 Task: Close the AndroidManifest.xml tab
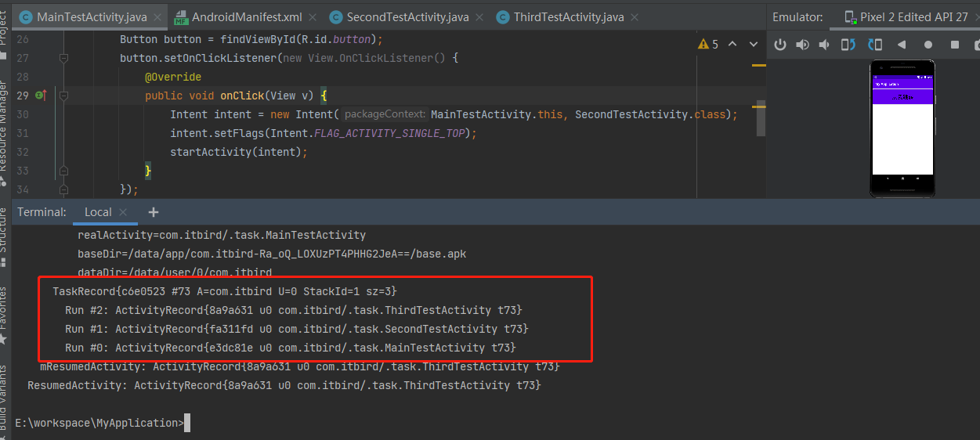click(x=311, y=17)
